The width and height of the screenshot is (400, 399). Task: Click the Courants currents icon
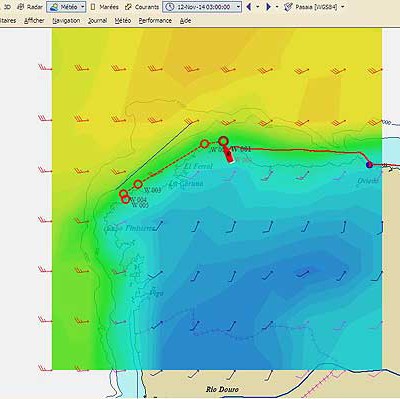coord(128,7)
